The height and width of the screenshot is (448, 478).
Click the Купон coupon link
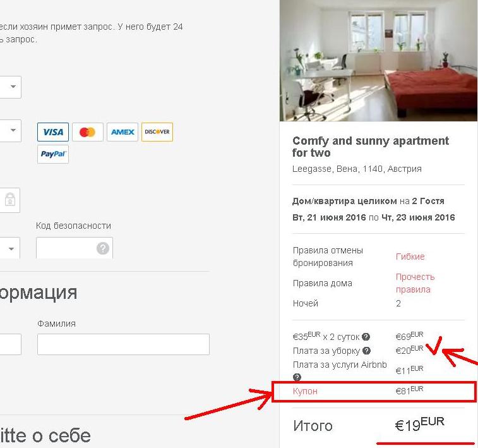coord(305,391)
